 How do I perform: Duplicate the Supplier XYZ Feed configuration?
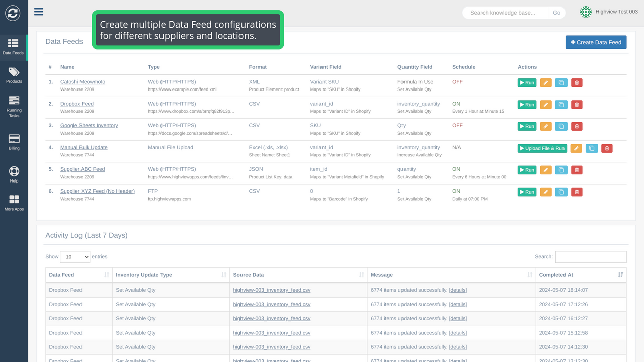(561, 192)
